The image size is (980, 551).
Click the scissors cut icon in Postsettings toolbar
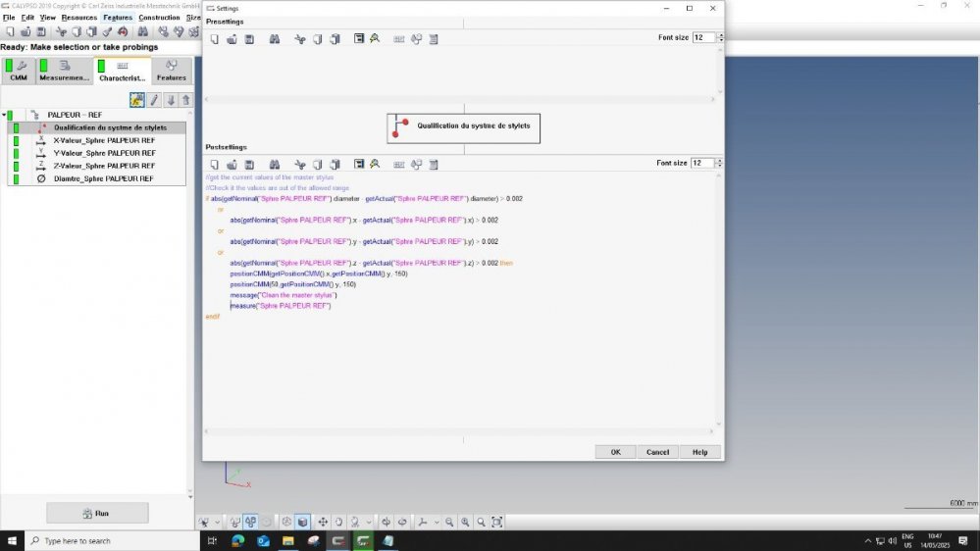pyautogui.click(x=300, y=164)
